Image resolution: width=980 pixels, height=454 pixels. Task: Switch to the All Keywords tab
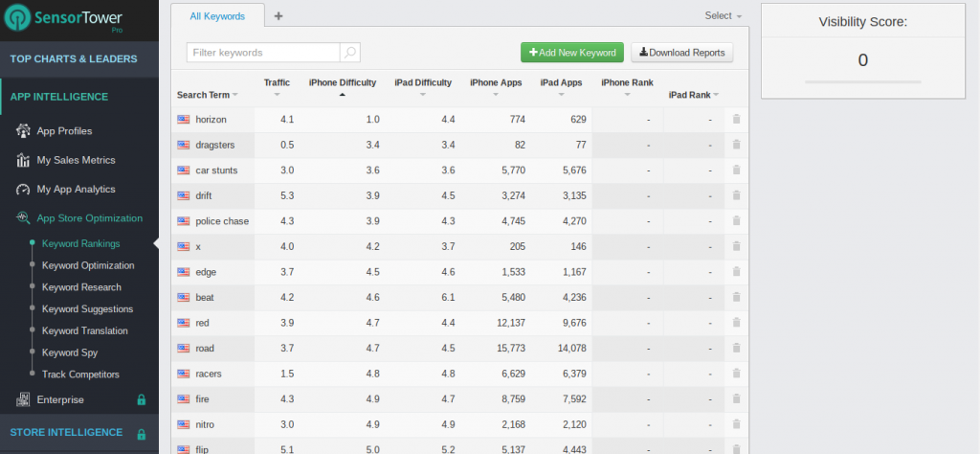tap(217, 16)
